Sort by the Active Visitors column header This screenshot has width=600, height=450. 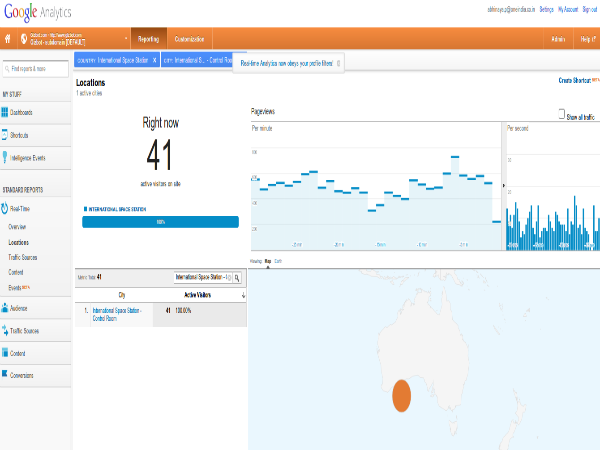[x=197, y=295]
